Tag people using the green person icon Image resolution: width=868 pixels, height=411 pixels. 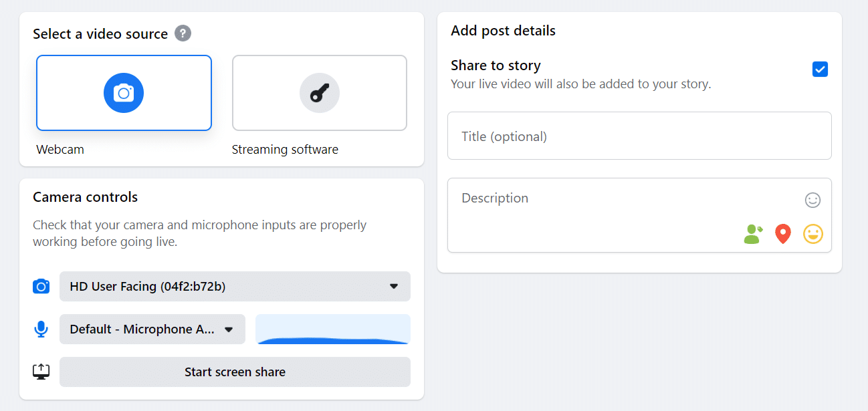tap(753, 234)
